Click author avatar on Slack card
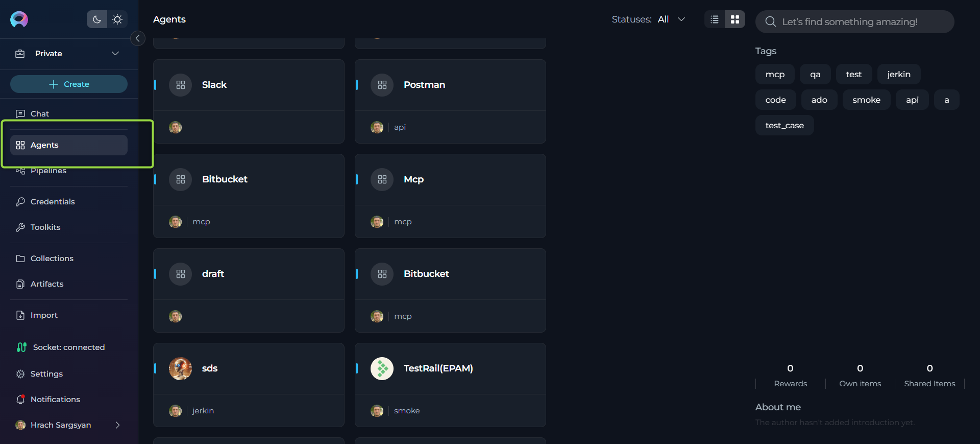This screenshot has width=980, height=444. (x=176, y=127)
